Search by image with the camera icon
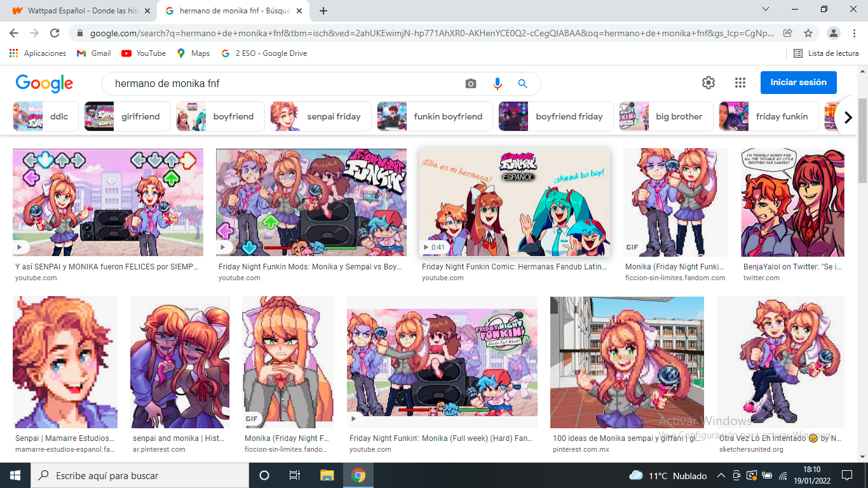The image size is (868, 488). point(471,83)
